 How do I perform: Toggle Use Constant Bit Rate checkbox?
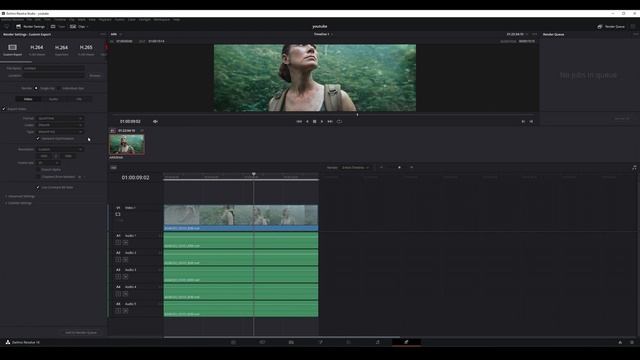tap(38, 187)
